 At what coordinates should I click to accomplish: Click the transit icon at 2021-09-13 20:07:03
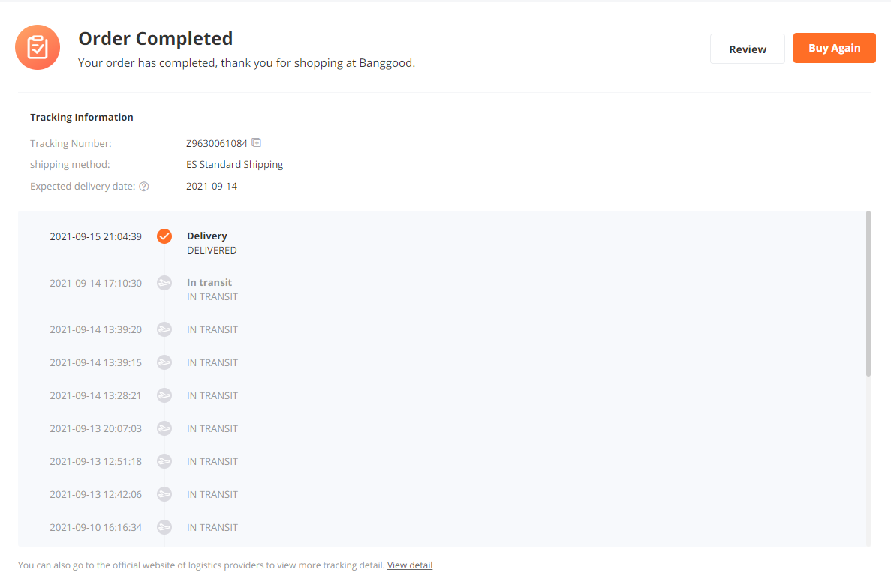[164, 428]
